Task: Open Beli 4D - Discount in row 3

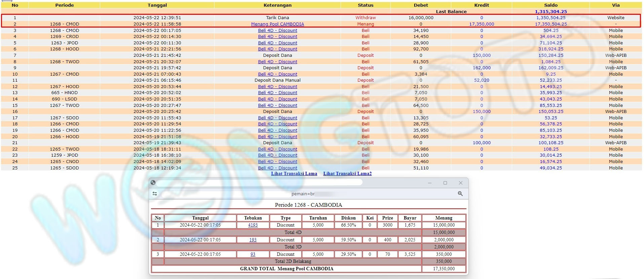Action: click(277, 31)
